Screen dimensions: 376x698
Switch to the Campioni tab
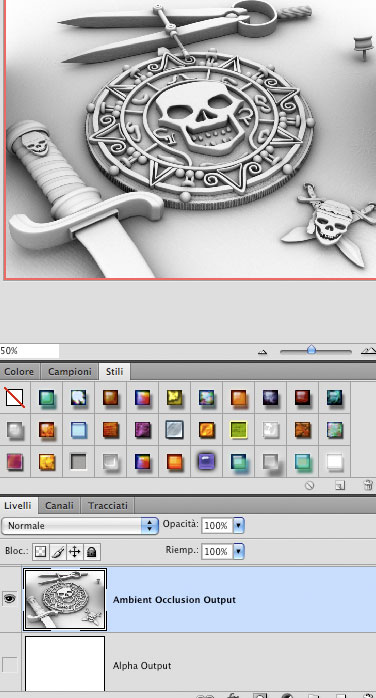(70, 372)
